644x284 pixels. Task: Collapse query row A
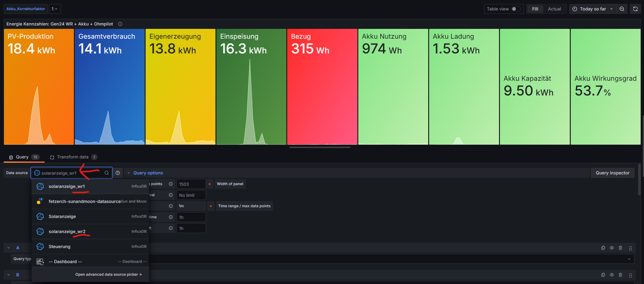(x=9, y=248)
